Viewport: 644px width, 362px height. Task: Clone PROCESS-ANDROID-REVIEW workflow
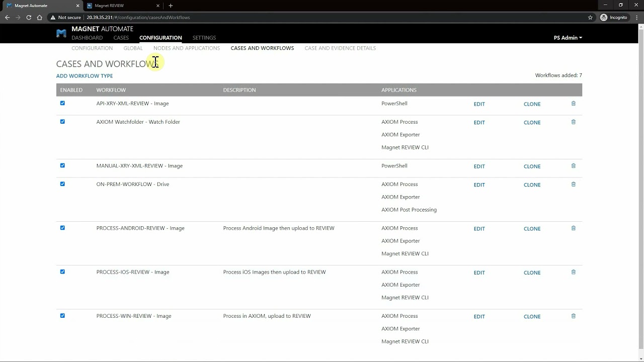click(x=532, y=229)
